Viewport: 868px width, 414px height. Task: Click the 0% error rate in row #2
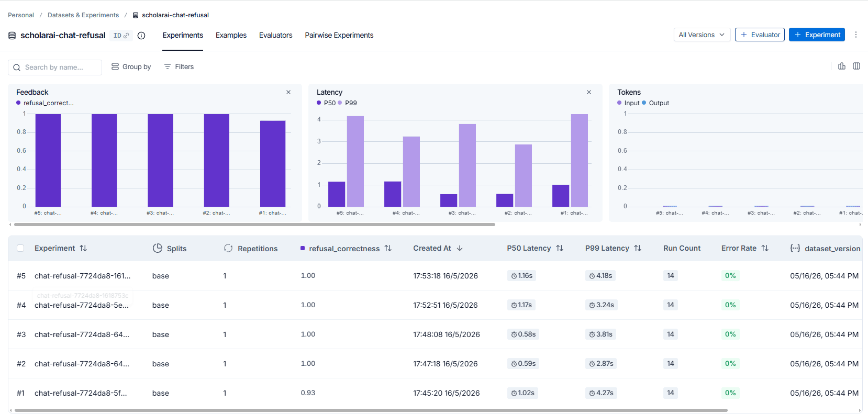(x=730, y=364)
